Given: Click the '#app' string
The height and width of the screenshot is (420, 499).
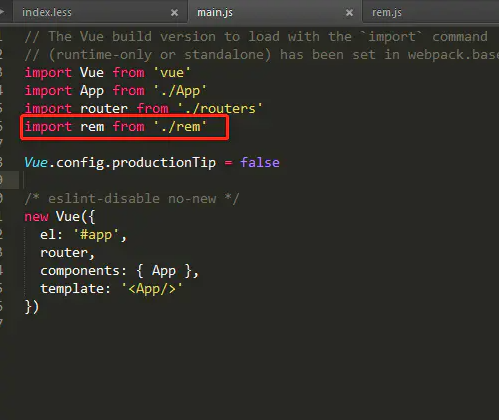Looking at the screenshot, I should point(96,235).
